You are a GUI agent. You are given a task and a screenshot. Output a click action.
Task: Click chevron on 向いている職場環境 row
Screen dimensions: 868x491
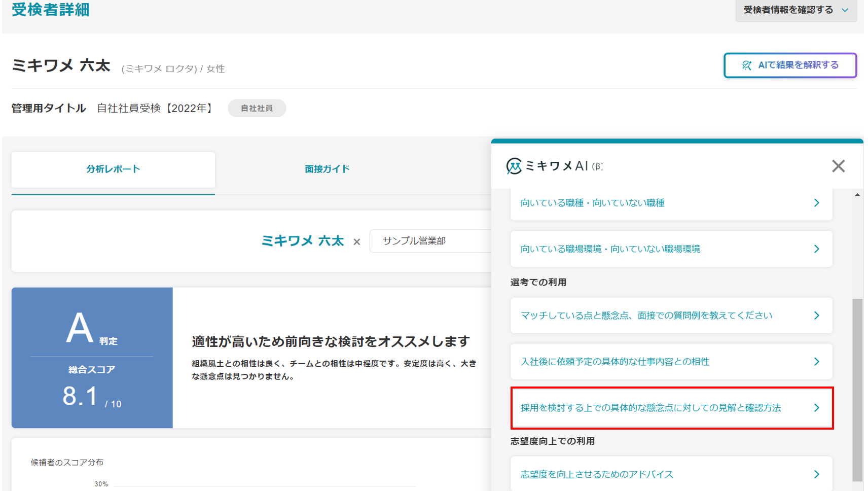point(816,249)
